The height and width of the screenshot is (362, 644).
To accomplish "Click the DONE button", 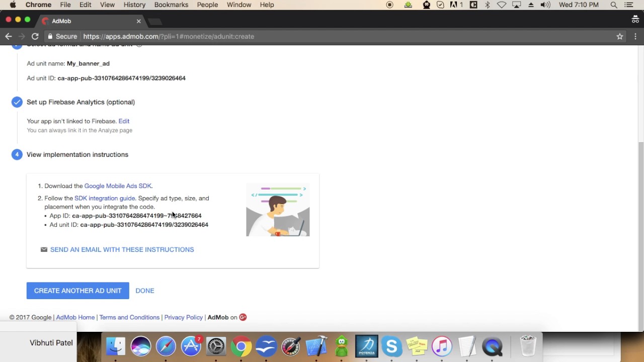I will click(x=145, y=291).
